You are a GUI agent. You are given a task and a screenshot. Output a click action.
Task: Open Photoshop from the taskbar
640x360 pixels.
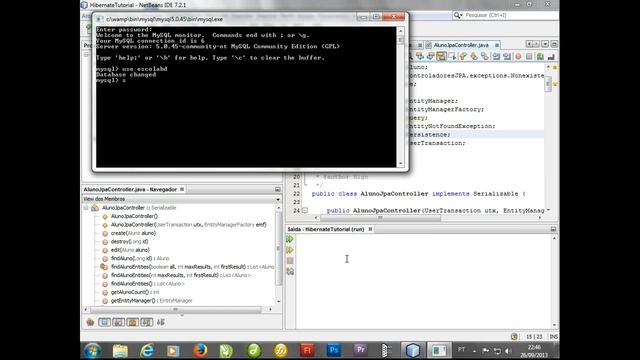tap(334, 350)
